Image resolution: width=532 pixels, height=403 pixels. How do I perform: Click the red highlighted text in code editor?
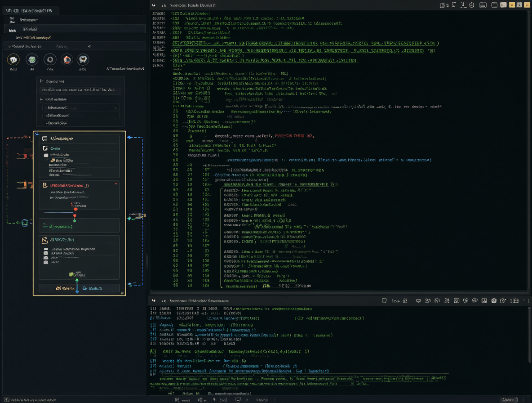[294, 136]
